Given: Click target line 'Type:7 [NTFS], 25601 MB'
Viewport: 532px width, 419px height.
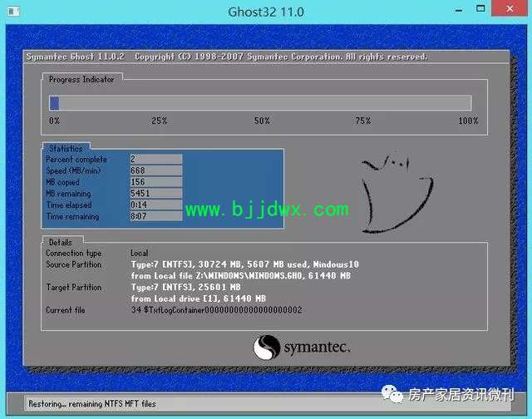Looking at the screenshot, I should [185, 287].
